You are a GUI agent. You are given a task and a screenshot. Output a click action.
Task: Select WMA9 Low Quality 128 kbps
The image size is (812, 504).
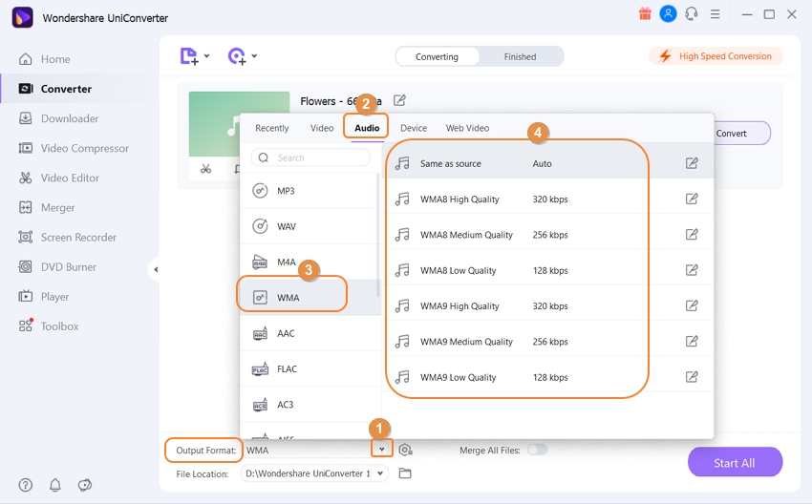click(549, 377)
